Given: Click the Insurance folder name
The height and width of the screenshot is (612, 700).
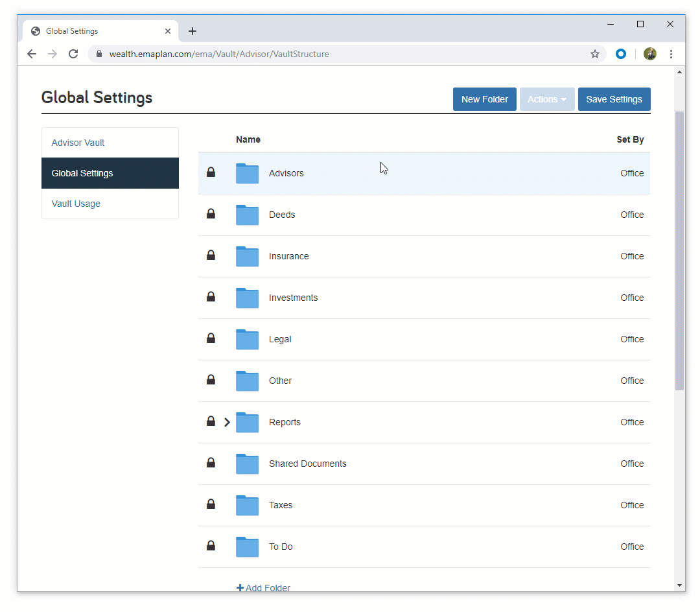Looking at the screenshot, I should (289, 256).
